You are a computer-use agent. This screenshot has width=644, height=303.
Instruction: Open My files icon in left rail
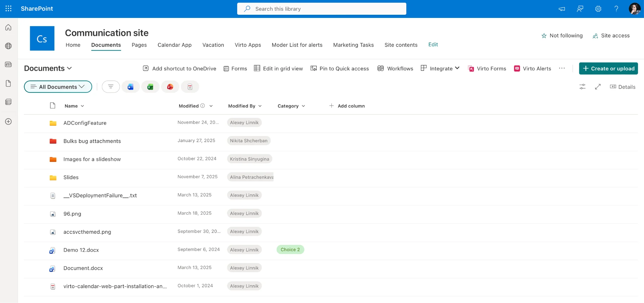(8, 83)
